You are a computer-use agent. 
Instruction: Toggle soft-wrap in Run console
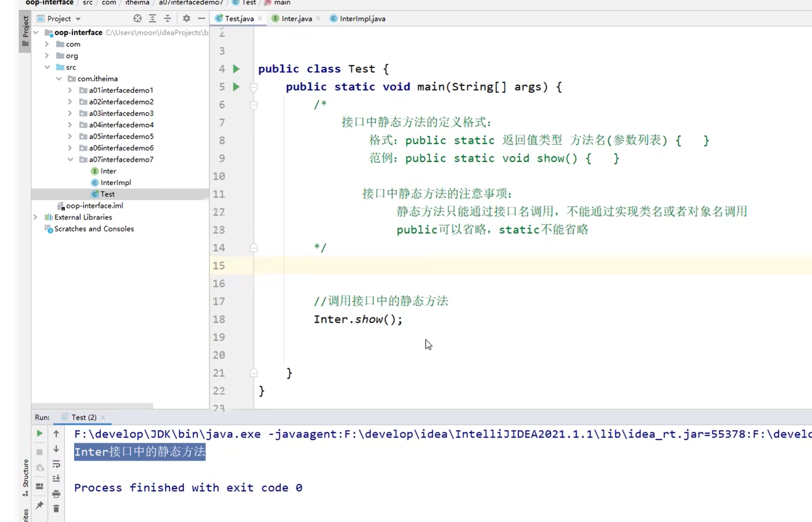pos(56,464)
